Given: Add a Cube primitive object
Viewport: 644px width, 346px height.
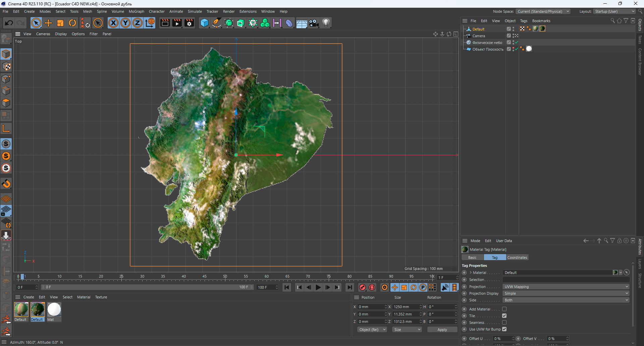Looking at the screenshot, I should click(x=204, y=23).
